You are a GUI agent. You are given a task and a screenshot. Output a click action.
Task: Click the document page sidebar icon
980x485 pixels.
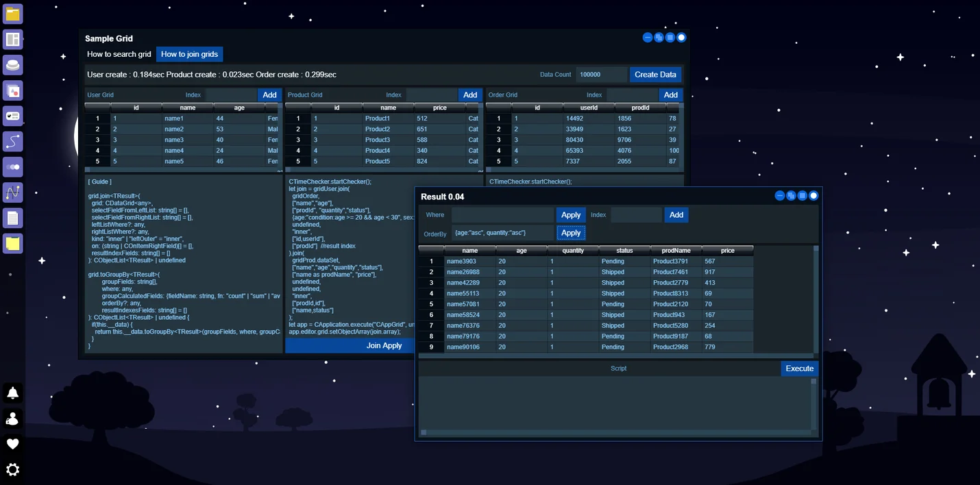13,218
